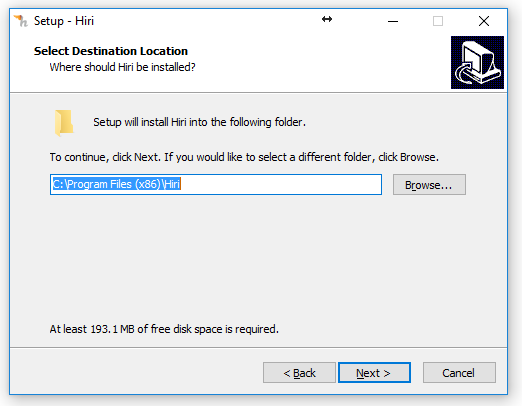Click the installer computer graphic in header
Screen dimensions: 522x406
point(477,62)
